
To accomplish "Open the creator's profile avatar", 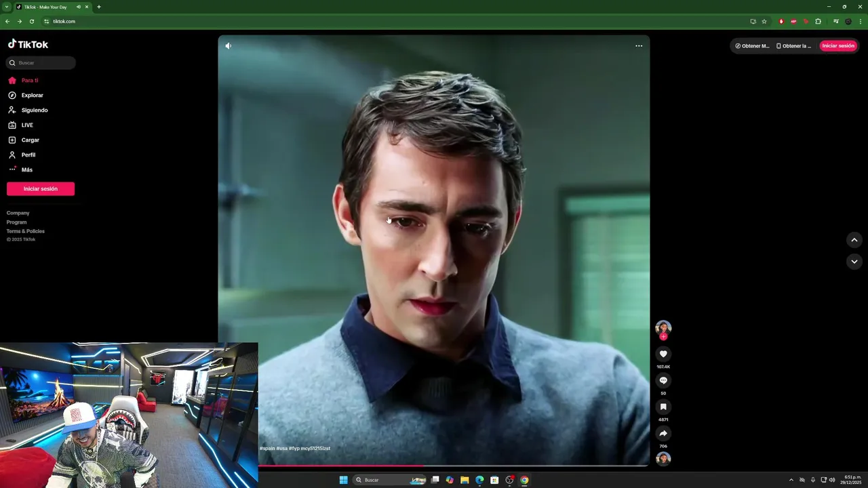I will tap(663, 327).
